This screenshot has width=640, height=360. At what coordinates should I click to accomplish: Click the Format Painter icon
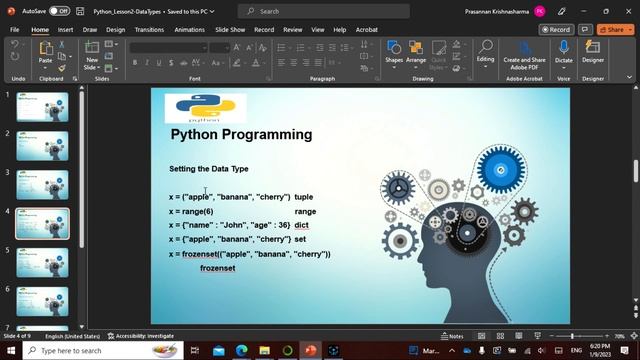point(62,68)
